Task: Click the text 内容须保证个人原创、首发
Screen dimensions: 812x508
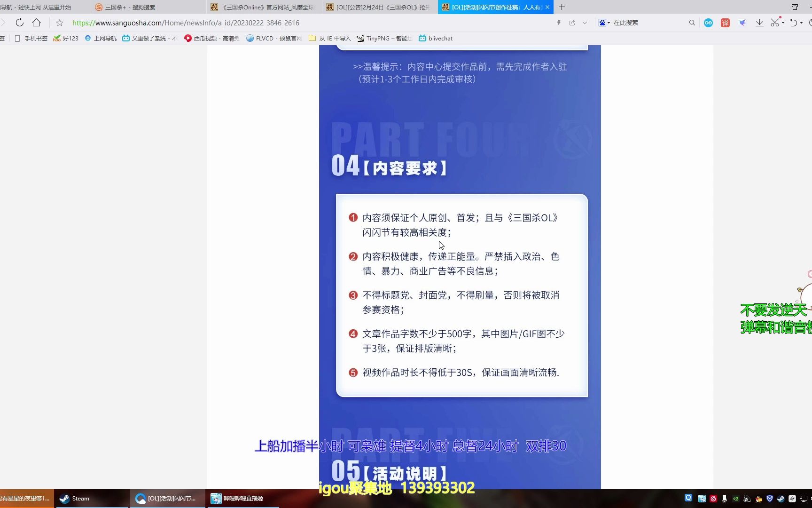Action: 419,218
